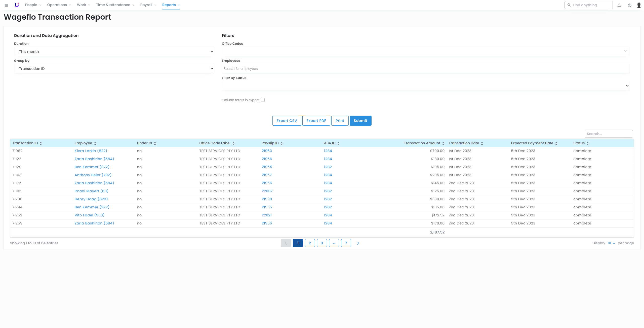Open the notifications bell icon
Screen dimensions: 644x328
(x=619, y=5)
